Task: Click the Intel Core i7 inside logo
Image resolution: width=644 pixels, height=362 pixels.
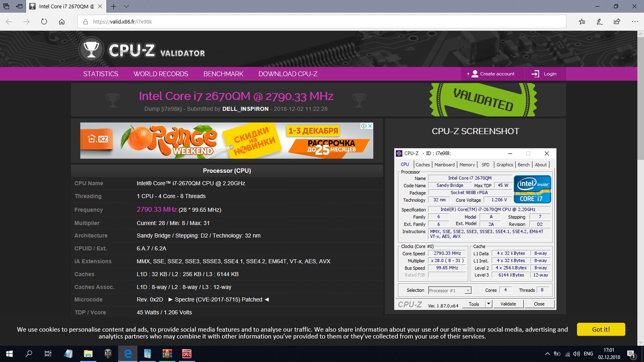Action: point(533,189)
